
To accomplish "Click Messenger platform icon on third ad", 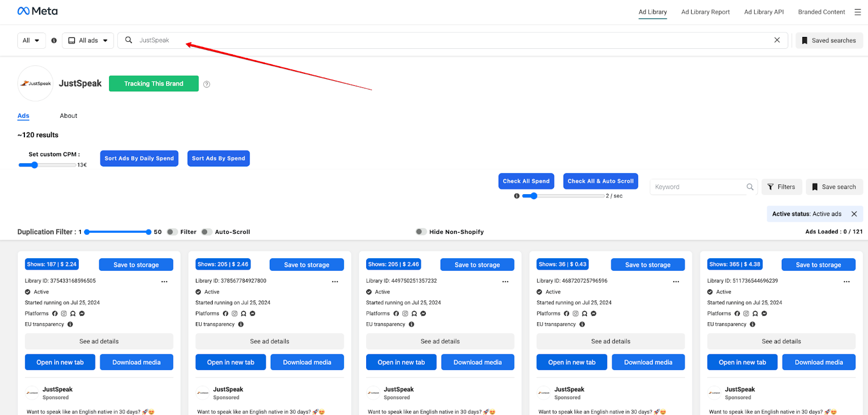I will 423,314.
